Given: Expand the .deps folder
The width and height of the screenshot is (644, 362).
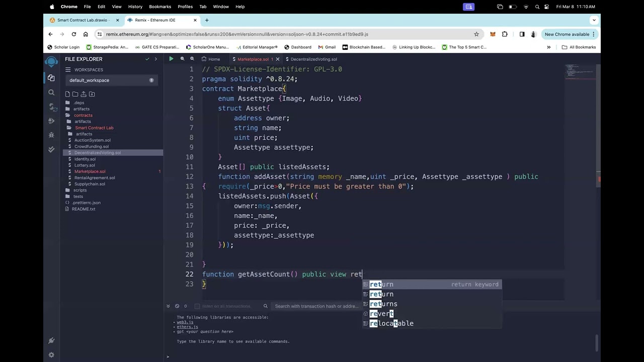Looking at the screenshot, I should pyautogui.click(x=79, y=103).
